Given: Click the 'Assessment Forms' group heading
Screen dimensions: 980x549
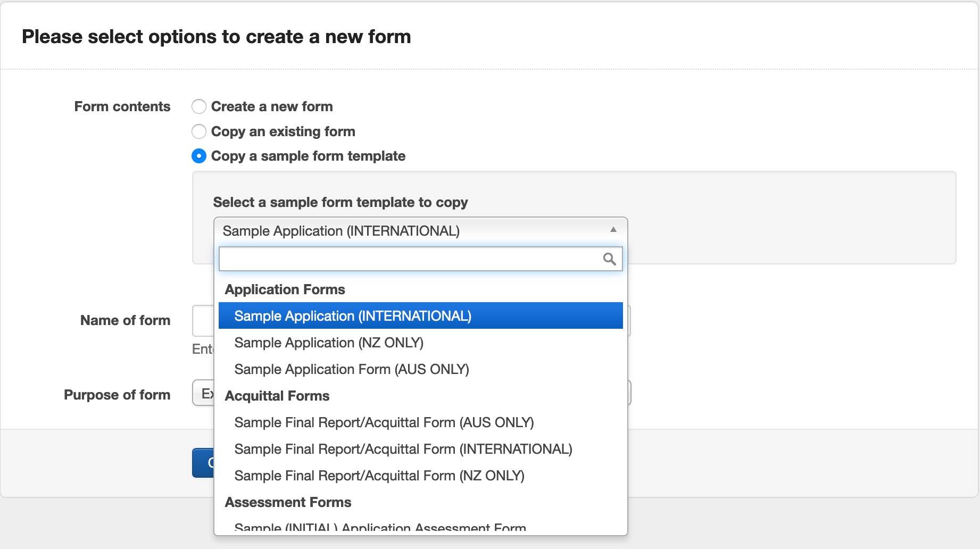Looking at the screenshot, I should point(288,502).
